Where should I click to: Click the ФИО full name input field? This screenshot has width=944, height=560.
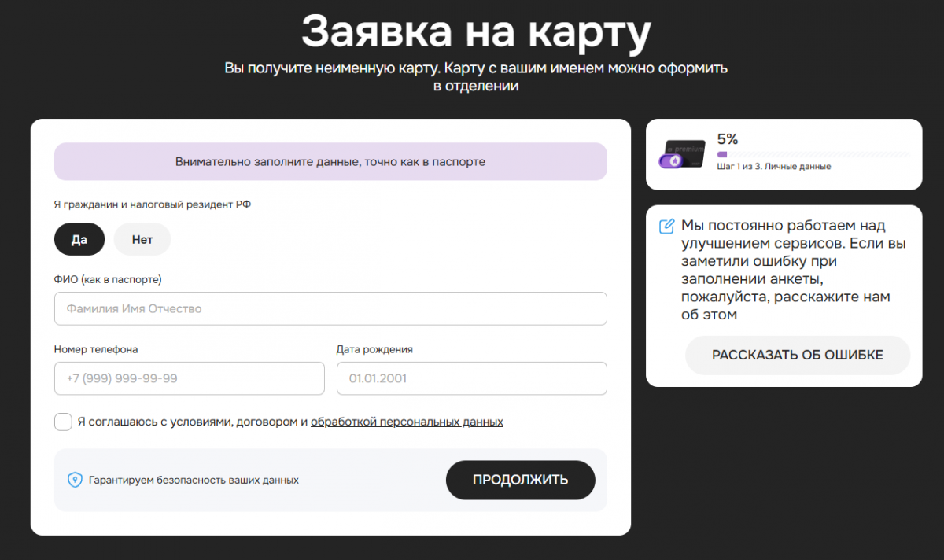tap(330, 309)
